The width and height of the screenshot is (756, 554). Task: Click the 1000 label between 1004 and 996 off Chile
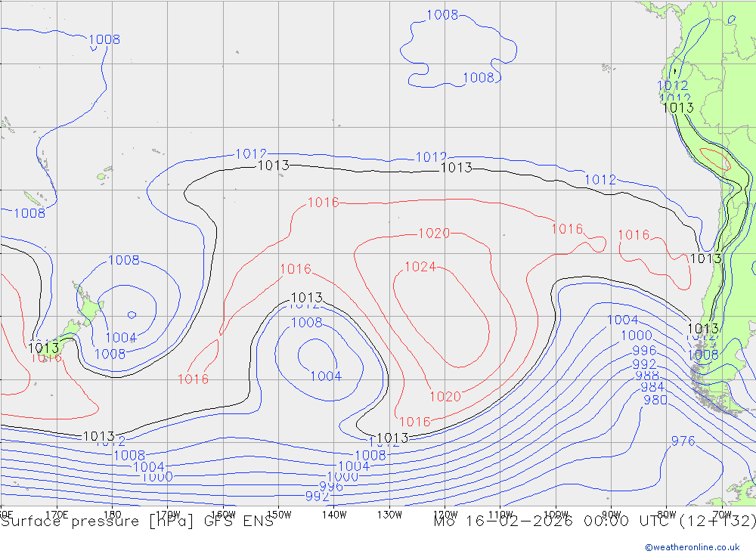[x=636, y=335]
